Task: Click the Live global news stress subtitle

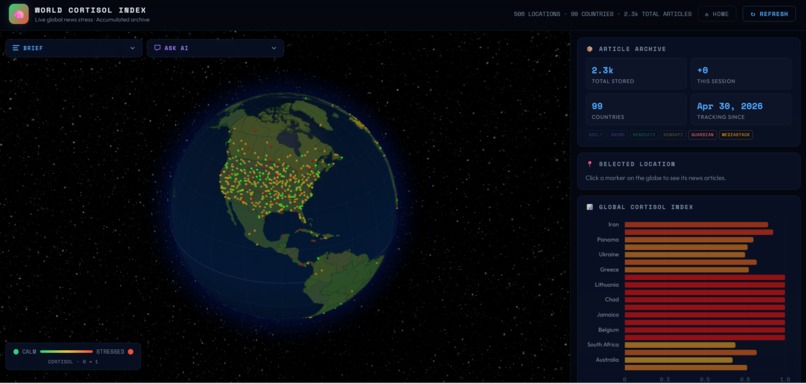Action: point(92,20)
